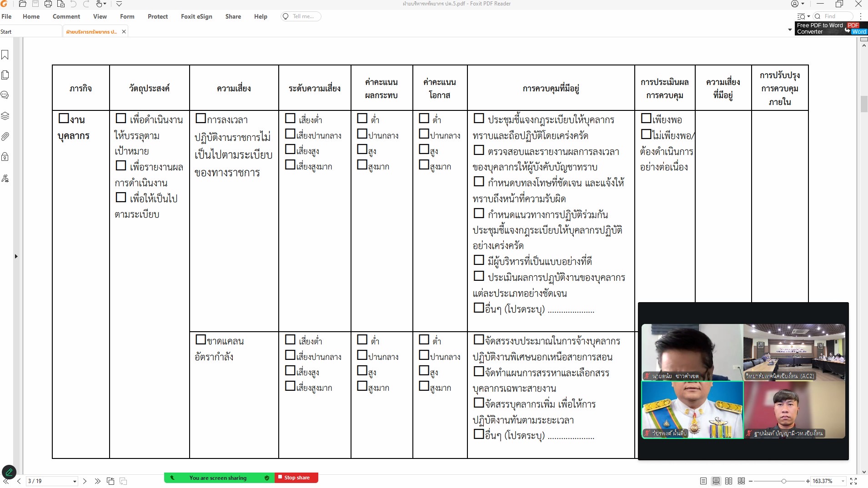Viewport: 868px width, 488px height.
Task: Expand the hand tool dropdown arrow
Action: click(x=105, y=4)
